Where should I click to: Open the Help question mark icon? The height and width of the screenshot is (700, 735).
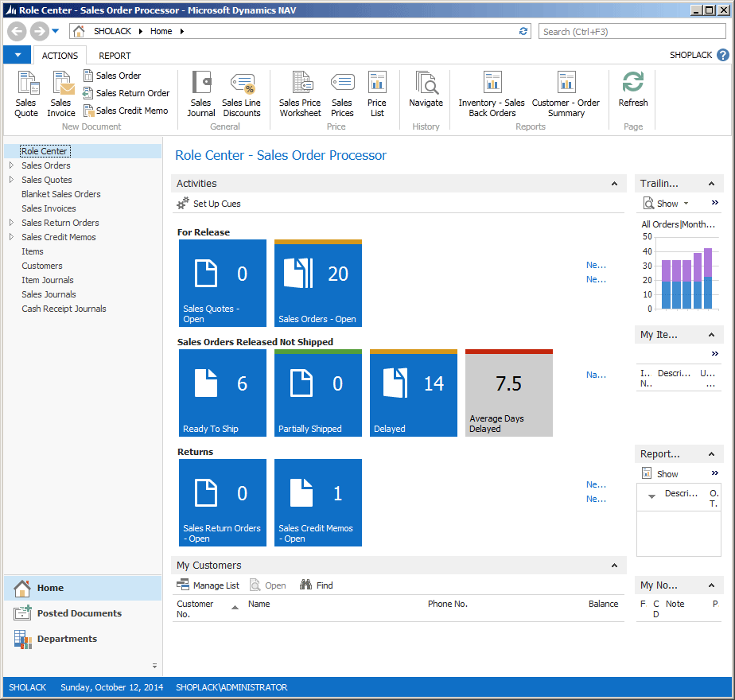(x=723, y=56)
